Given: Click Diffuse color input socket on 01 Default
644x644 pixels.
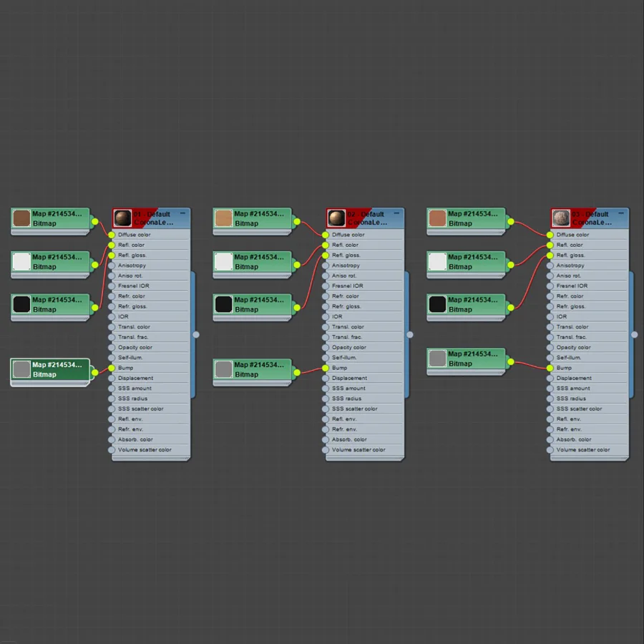Looking at the screenshot, I should click(x=112, y=235).
